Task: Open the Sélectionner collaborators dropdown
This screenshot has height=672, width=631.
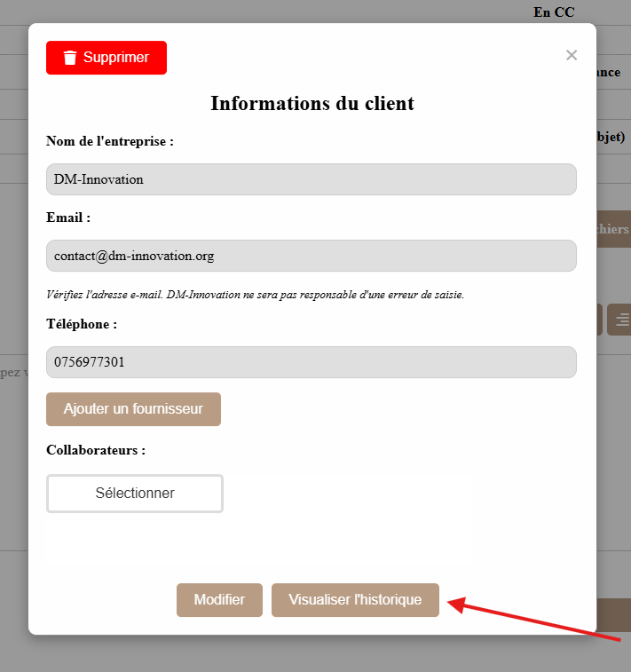Action: click(x=135, y=494)
